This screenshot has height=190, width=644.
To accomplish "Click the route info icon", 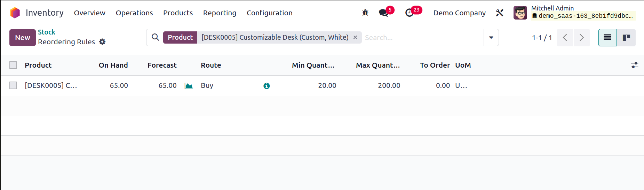I will click(x=267, y=86).
